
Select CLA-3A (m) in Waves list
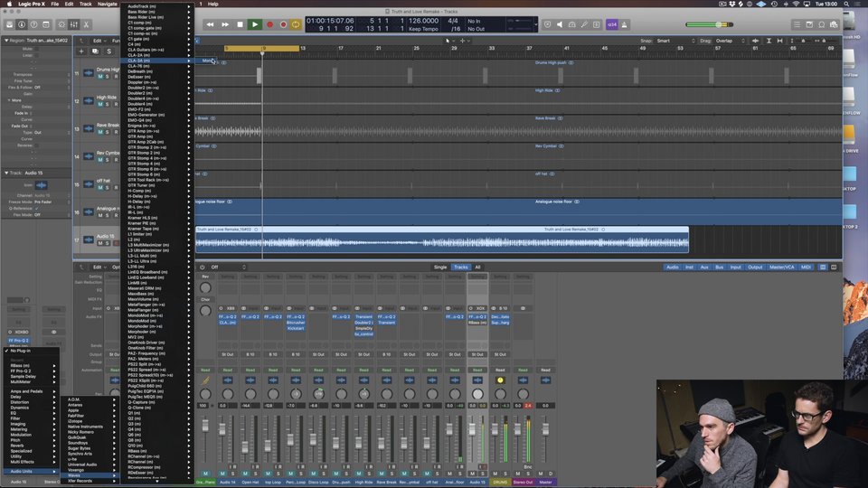[x=157, y=61]
